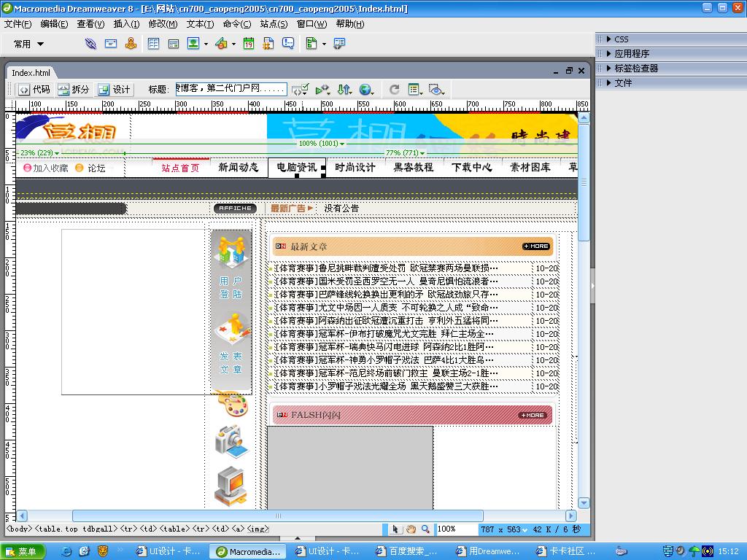747x560 pixels.
Task: Insert a Server-Side Include
Action: pyautogui.click(x=268, y=44)
